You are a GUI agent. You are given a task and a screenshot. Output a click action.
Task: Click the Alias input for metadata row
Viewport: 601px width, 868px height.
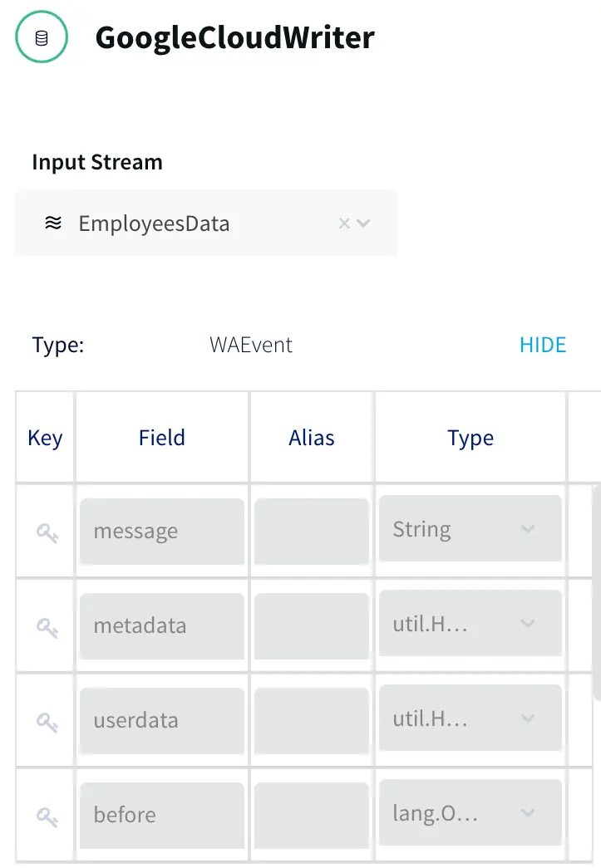(312, 626)
